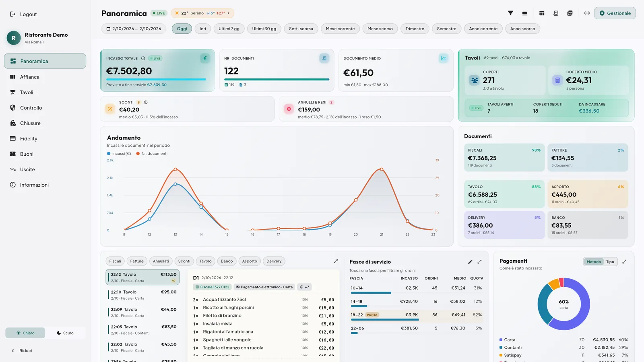This screenshot has width=644, height=362.
Task: Switch Pagamenti view to Tipo
Action: 610,262
